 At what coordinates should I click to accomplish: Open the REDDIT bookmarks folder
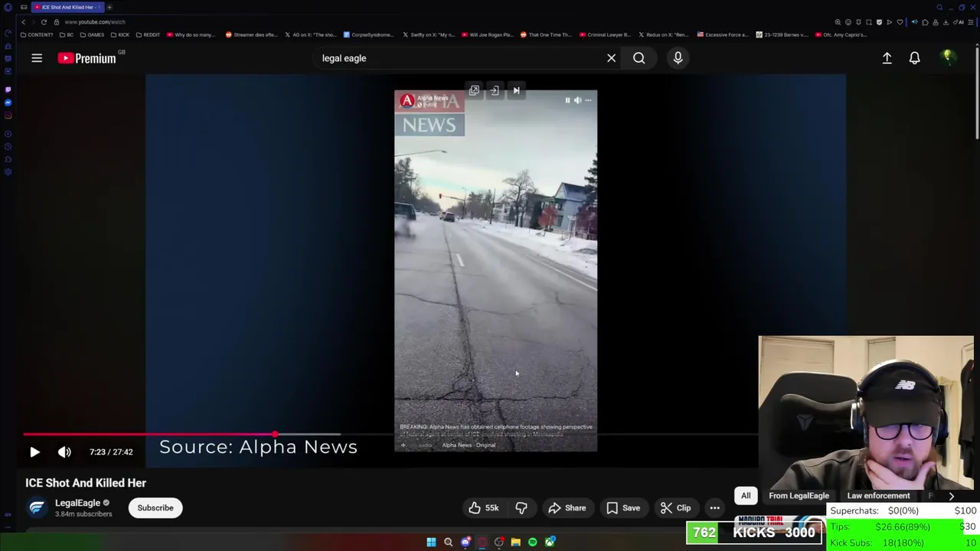click(x=148, y=34)
